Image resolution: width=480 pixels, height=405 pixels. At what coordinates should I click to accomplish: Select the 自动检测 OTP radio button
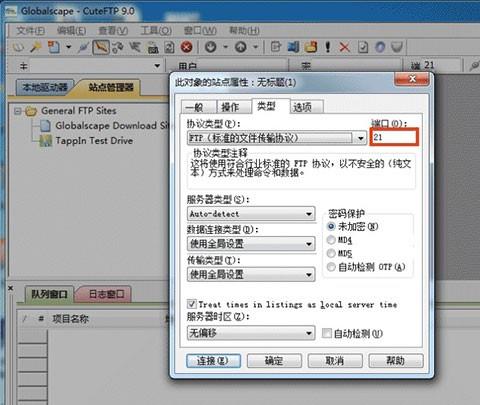(x=331, y=267)
